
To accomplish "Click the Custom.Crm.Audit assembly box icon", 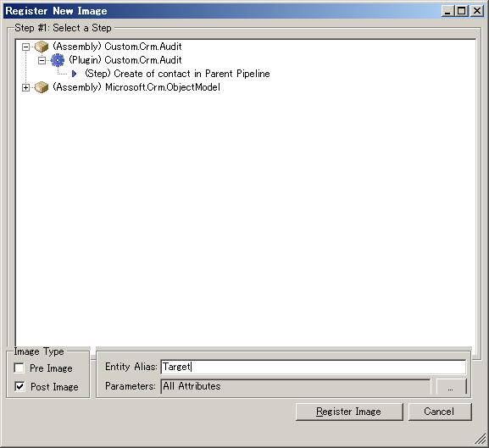I will 42,47.
